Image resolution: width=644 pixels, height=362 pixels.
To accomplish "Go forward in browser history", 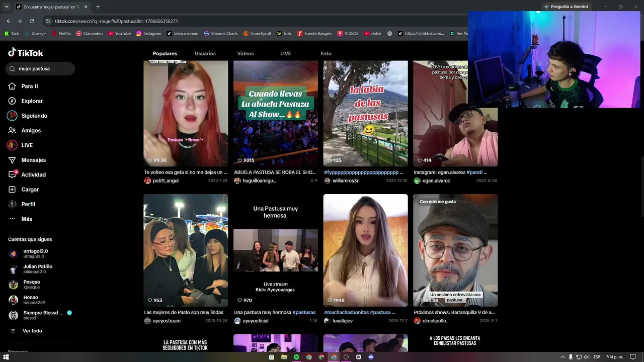I will (20, 21).
